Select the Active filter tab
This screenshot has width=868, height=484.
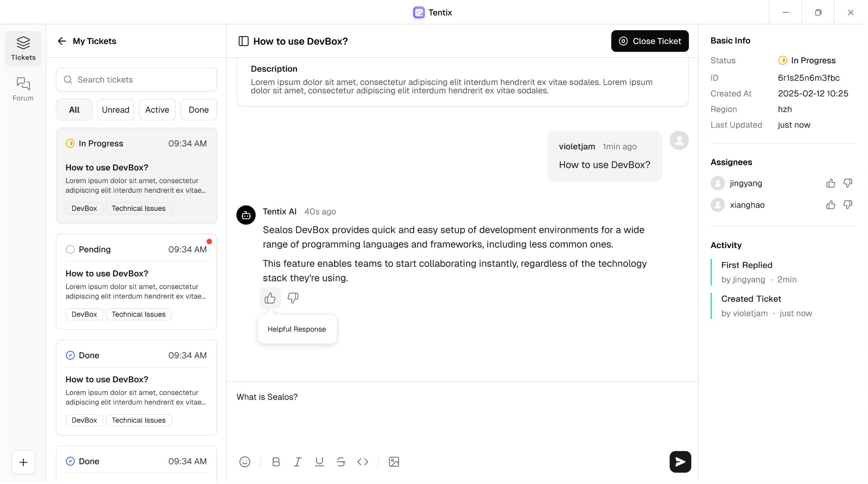(x=157, y=110)
